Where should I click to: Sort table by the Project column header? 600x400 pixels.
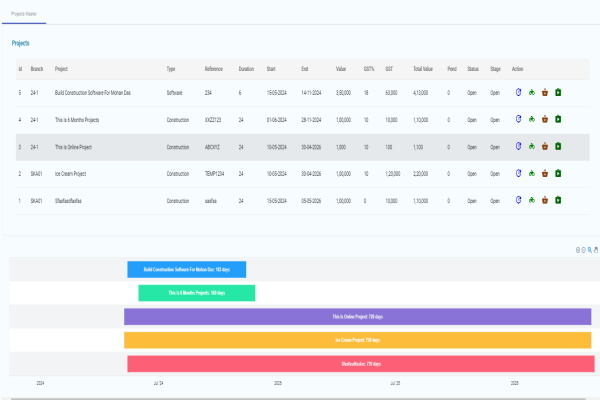click(x=62, y=68)
